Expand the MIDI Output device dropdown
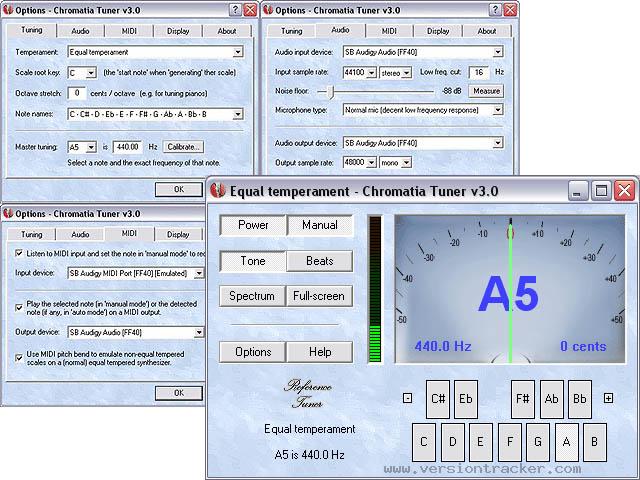Screen dimensions: 640x480 point(198,332)
